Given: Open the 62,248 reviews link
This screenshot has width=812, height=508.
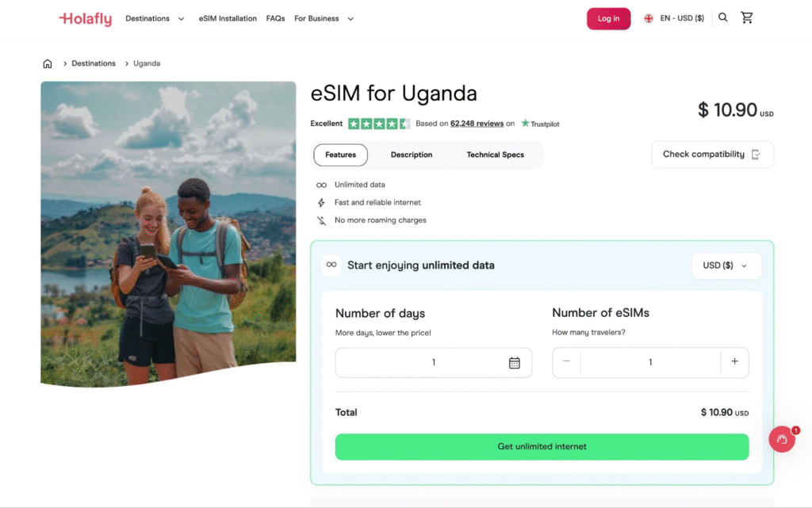Looking at the screenshot, I should point(477,124).
